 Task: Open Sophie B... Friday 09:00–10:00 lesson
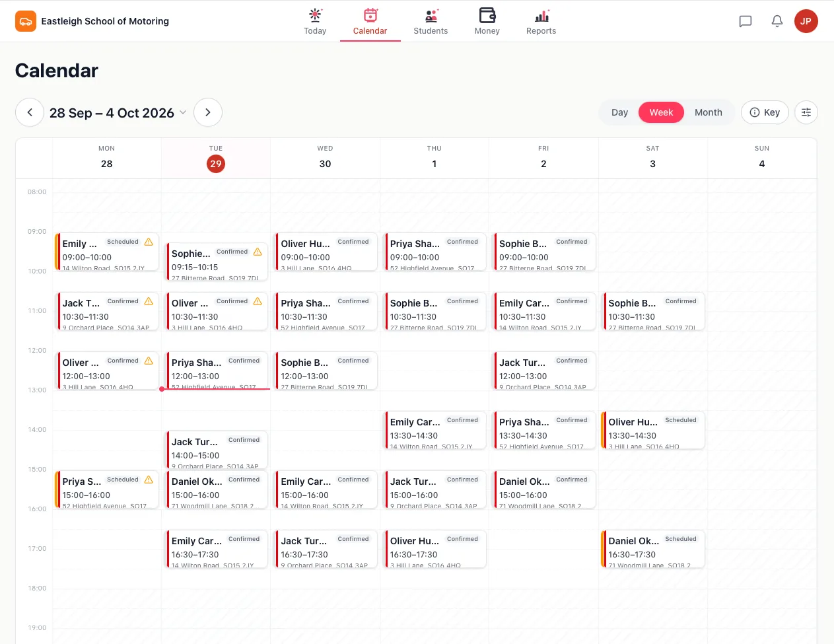[x=544, y=252]
